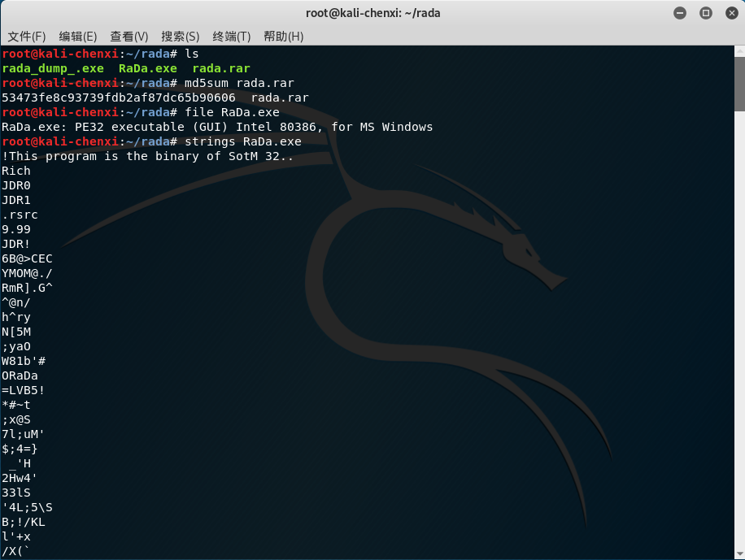745x560 pixels.
Task: Close the terminal window
Action: click(732, 13)
